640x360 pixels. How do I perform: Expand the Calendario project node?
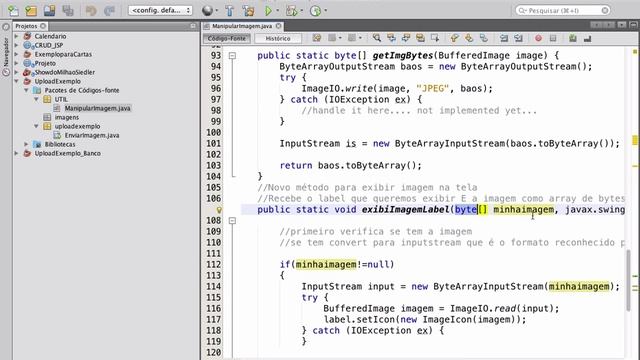click(17, 36)
